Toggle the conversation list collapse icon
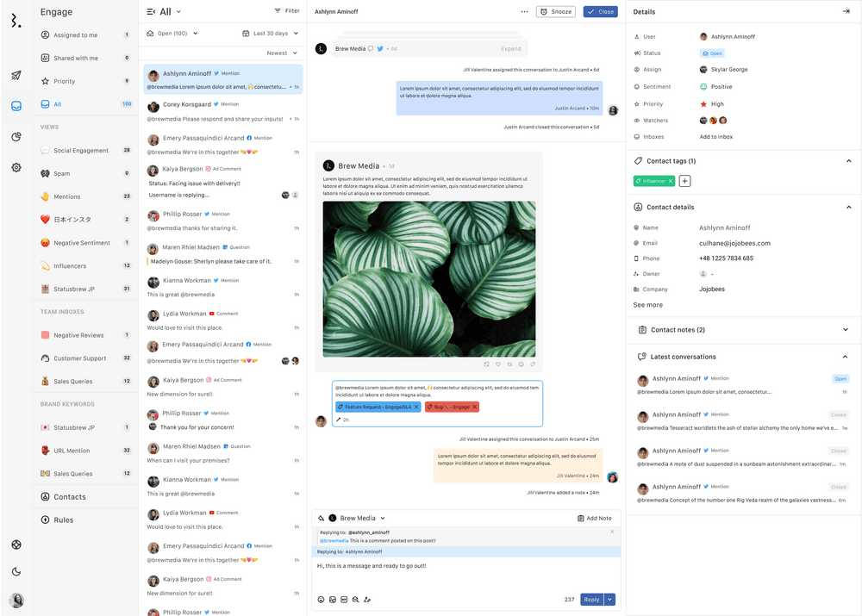This screenshot has height=616, width=862. [152, 12]
